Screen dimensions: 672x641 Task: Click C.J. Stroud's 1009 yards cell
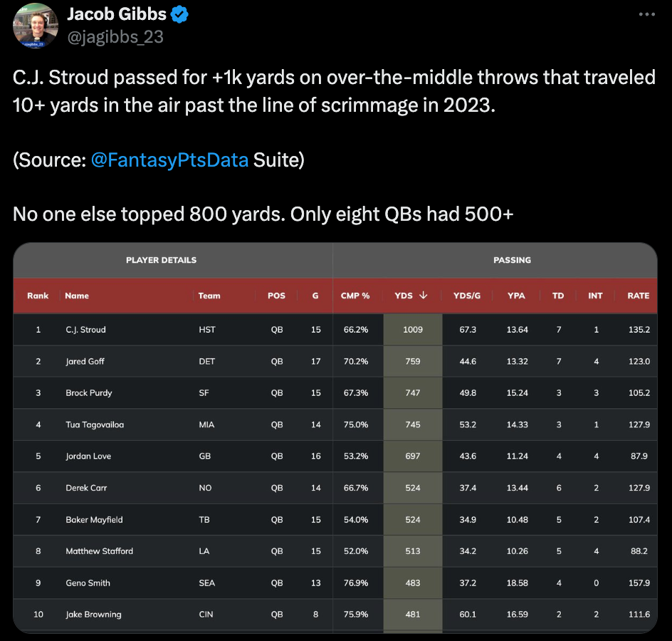(413, 329)
